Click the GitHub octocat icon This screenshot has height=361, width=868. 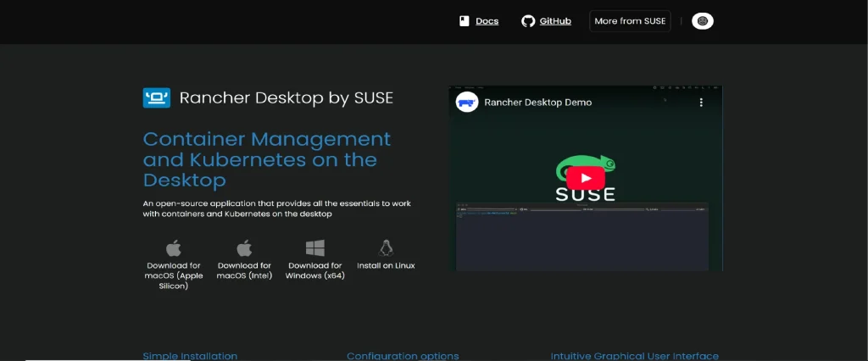tap(528, 21)
